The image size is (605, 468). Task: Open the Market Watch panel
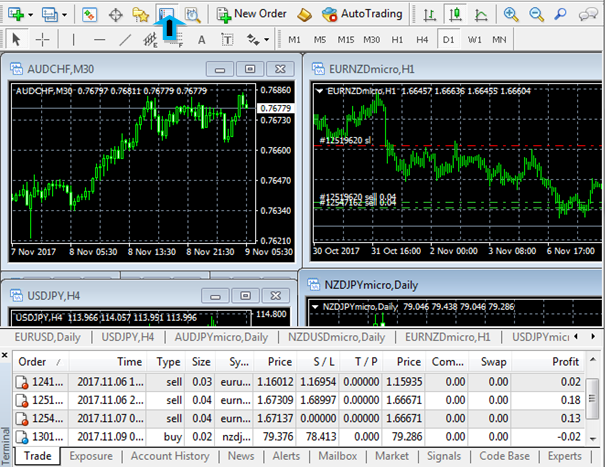pyautogui.click(x=90, y=14)
